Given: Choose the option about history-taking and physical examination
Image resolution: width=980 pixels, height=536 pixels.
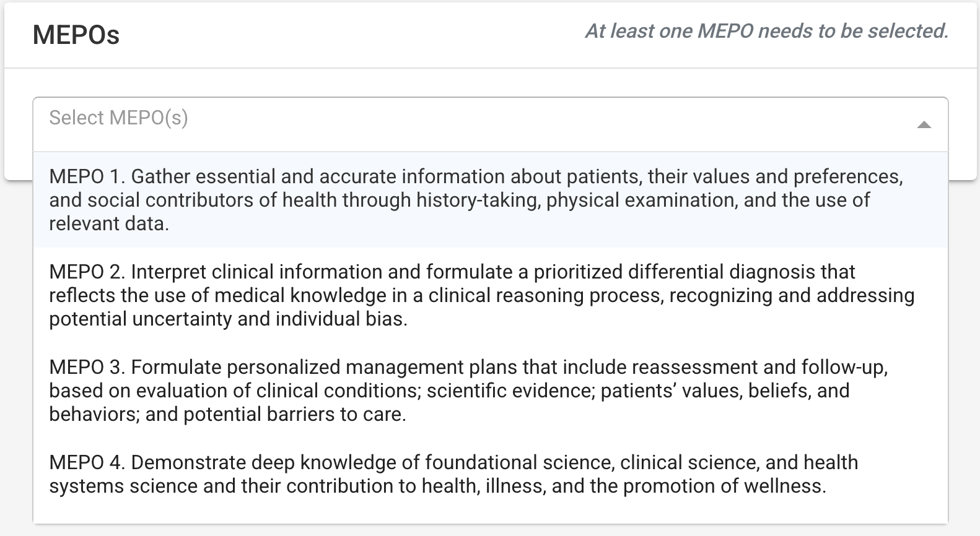Looking at the screenshot, I should coord(490,200).
